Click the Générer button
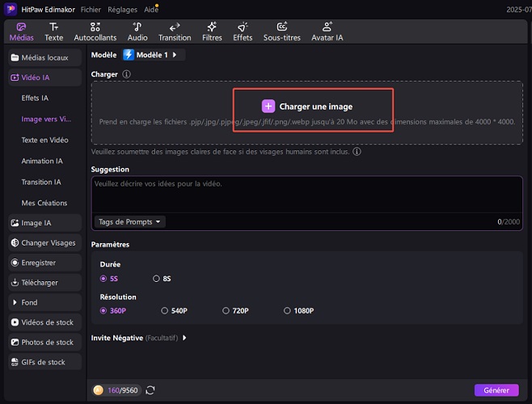The image size is (532, 404). 496,390
